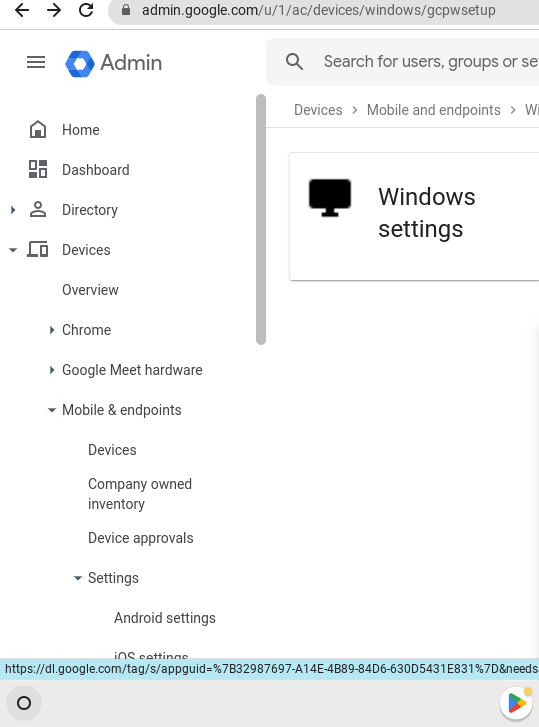539x727 pixels.
Task: Click the Dashboard grid icon
Action: click(38, 169)
